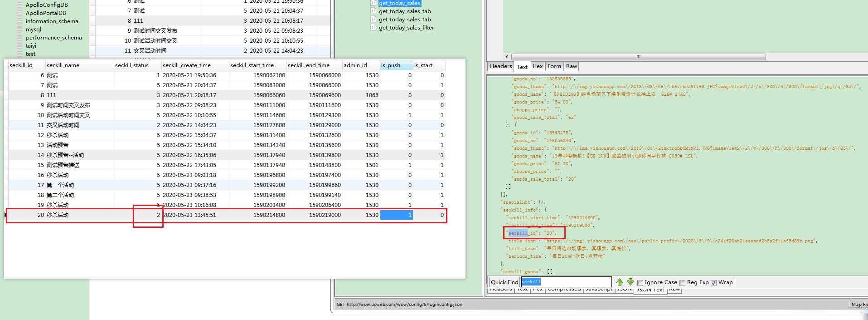
Task: Click the start time cell '1590131400' in row 12
Action: [258, 135]
